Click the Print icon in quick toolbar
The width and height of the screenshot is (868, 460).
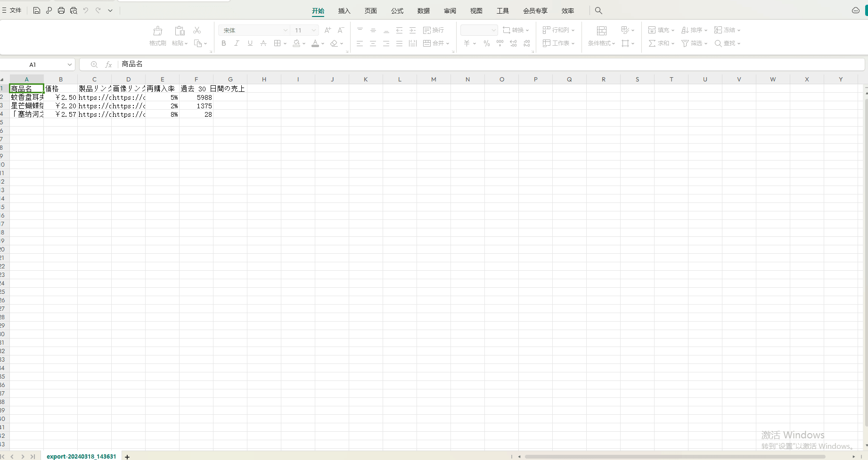[61, 10]
